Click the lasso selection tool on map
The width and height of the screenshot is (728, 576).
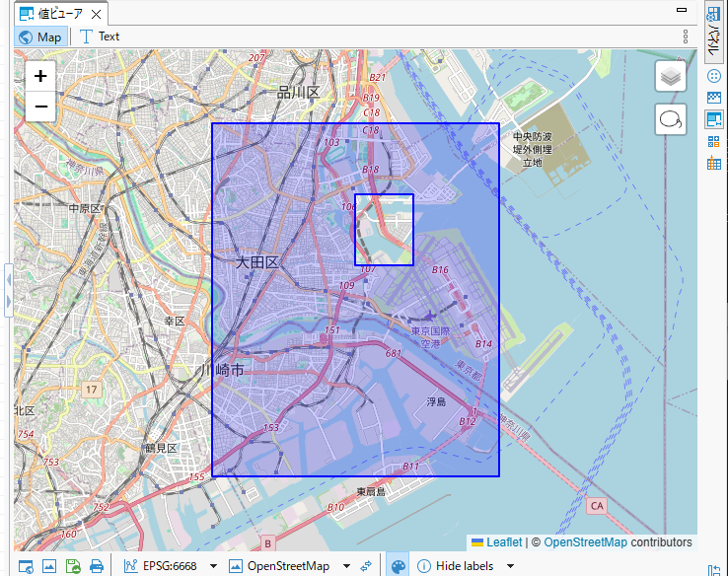(671, 120)
